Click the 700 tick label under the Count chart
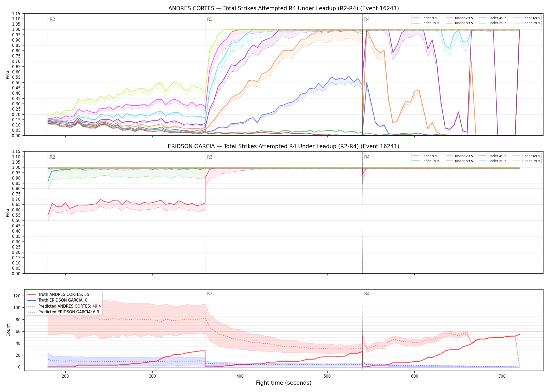Viewport: 549px width, 392px height. (x=502, y=376)
